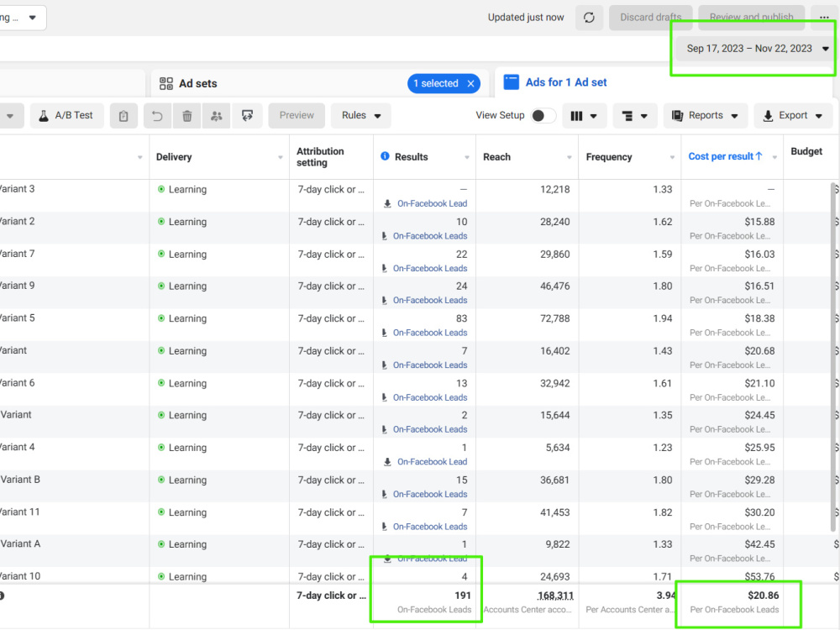Open the Reach column menu arrow
This screenshot has height=630, width=840.
(569, 158)
